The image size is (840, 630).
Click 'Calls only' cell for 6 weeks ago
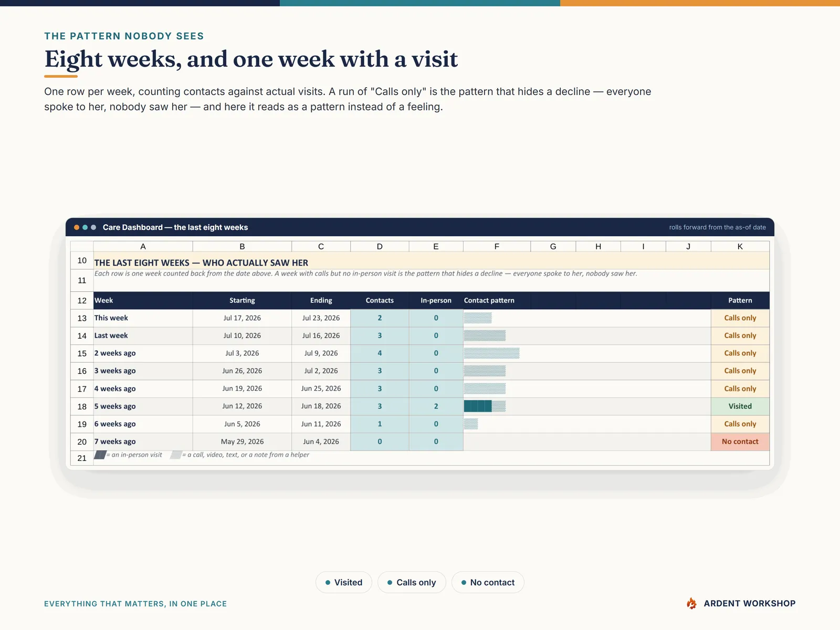point(740,424)
